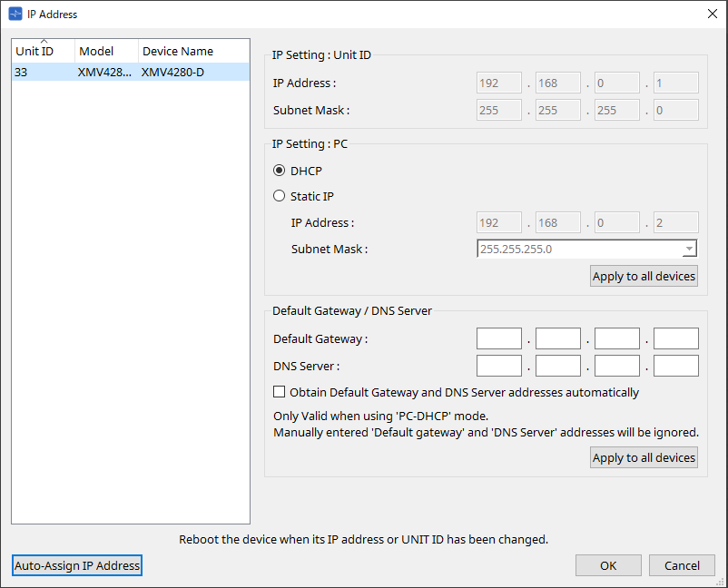
Task: Close the IP Address dialog window
Action: tap(712, 14)
